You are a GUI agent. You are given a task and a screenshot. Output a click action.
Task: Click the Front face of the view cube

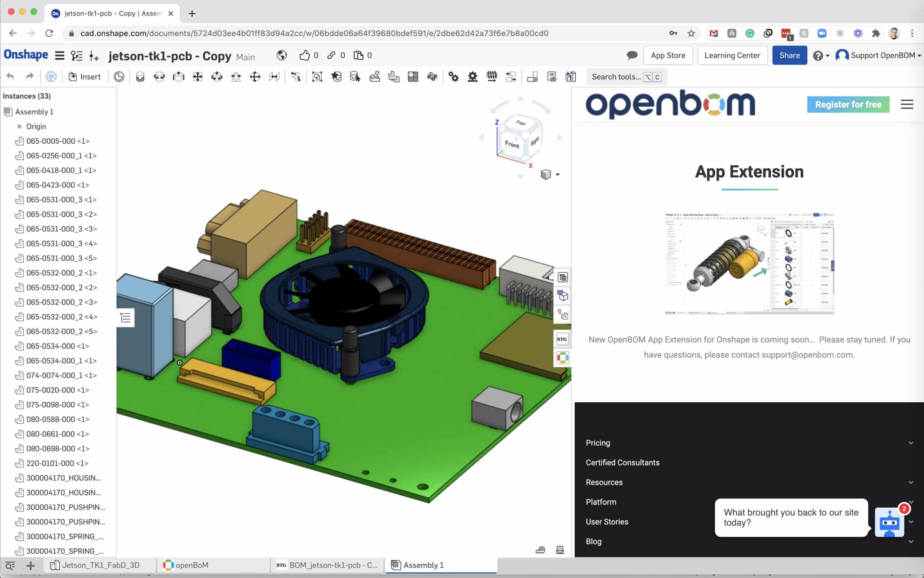point(512,144)
